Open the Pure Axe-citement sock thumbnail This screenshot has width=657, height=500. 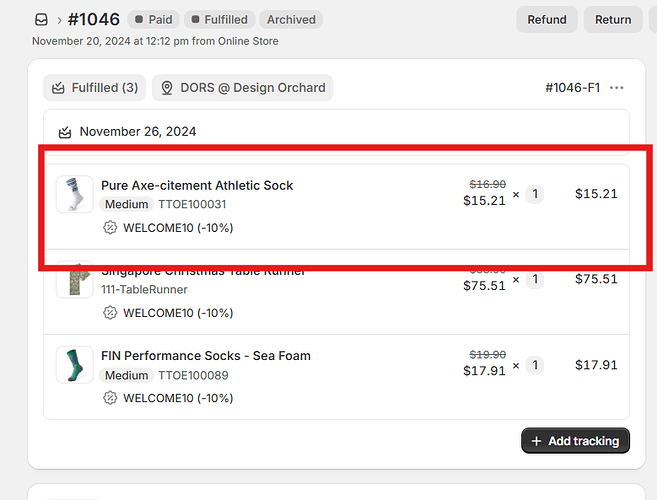(74, 194)
